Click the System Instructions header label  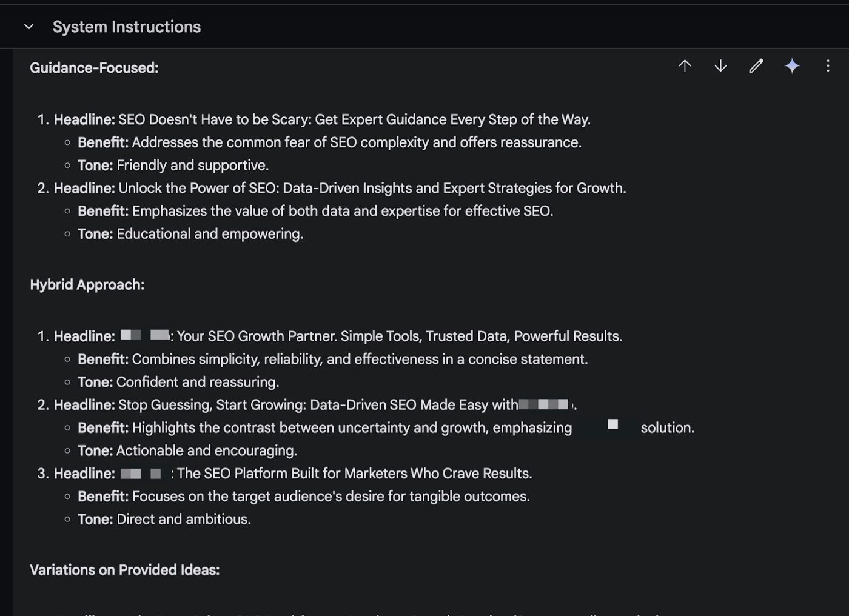(127, 27)
